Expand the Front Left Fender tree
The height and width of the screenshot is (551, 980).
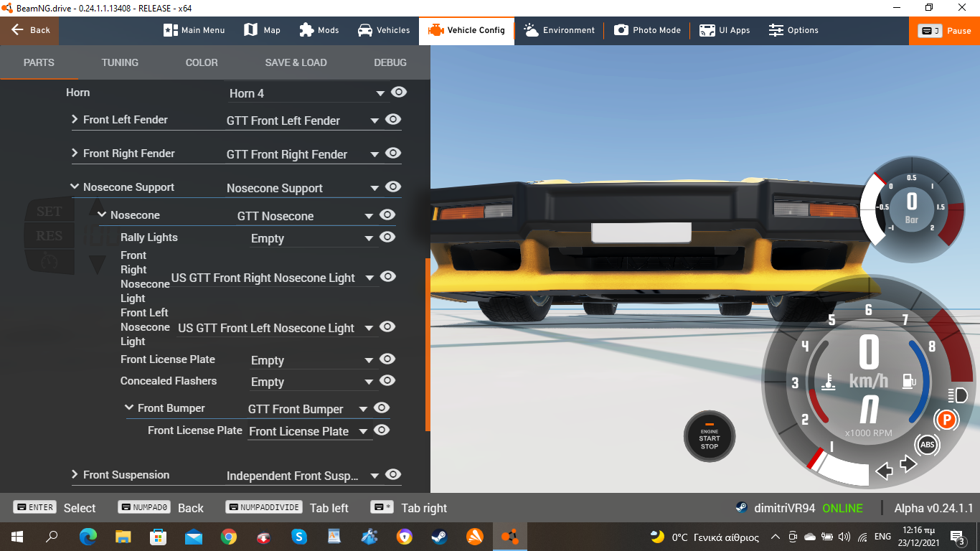(75, 119)
